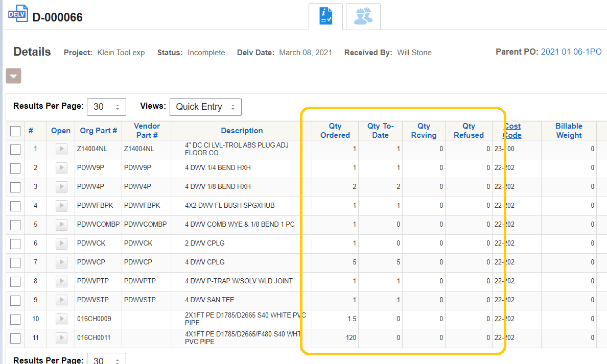607x364 pixels.
Task: Check the box for row 4 PDWVFBPK
Action: pyautogui.click(x=15, y=206)
